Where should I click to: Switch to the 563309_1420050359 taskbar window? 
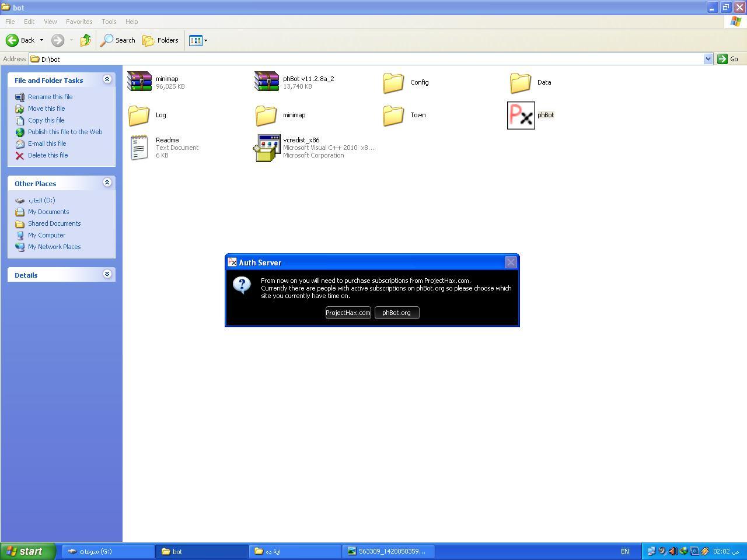pyautogui.click(x=388, y=551)
